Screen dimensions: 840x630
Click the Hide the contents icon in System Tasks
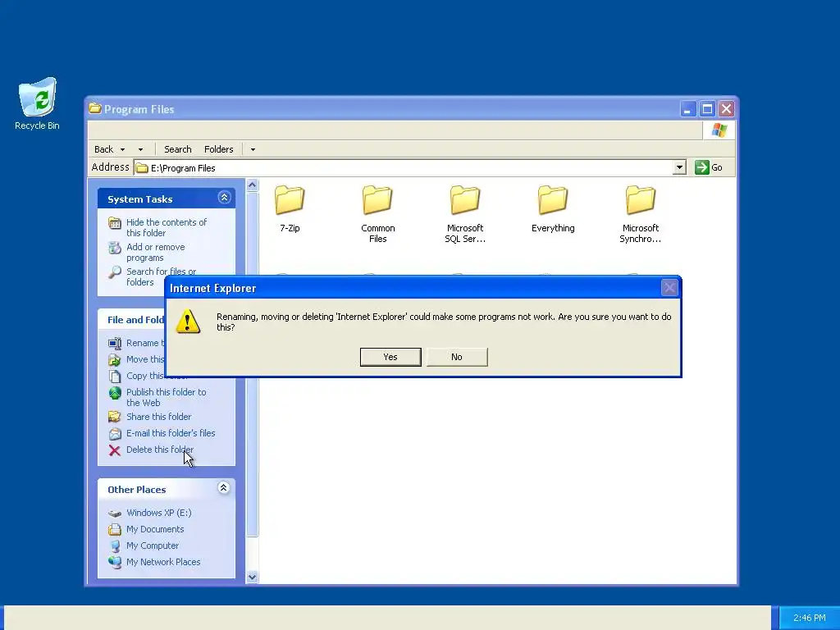115,223
